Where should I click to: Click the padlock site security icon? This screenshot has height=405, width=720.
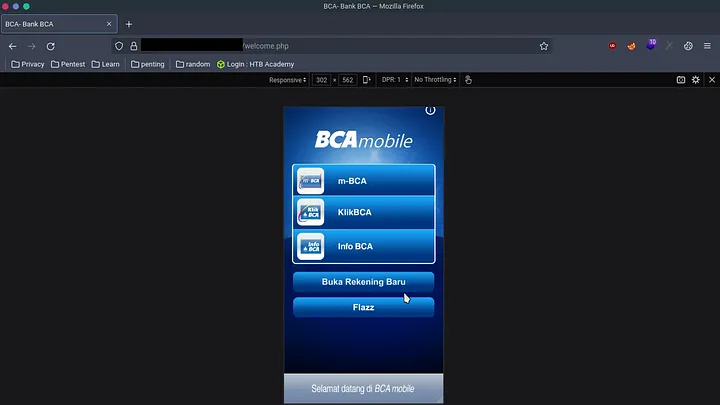point(134,46)
